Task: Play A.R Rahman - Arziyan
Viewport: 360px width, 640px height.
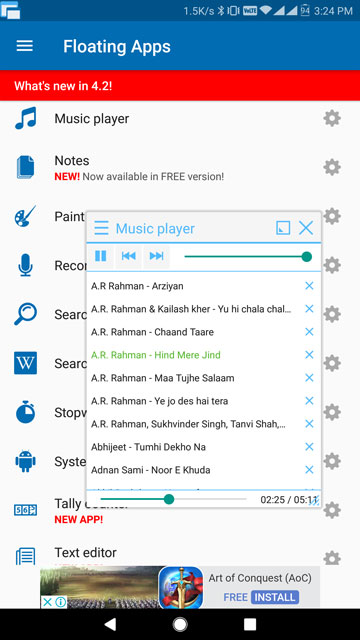Action: click(x=137, y=286)
